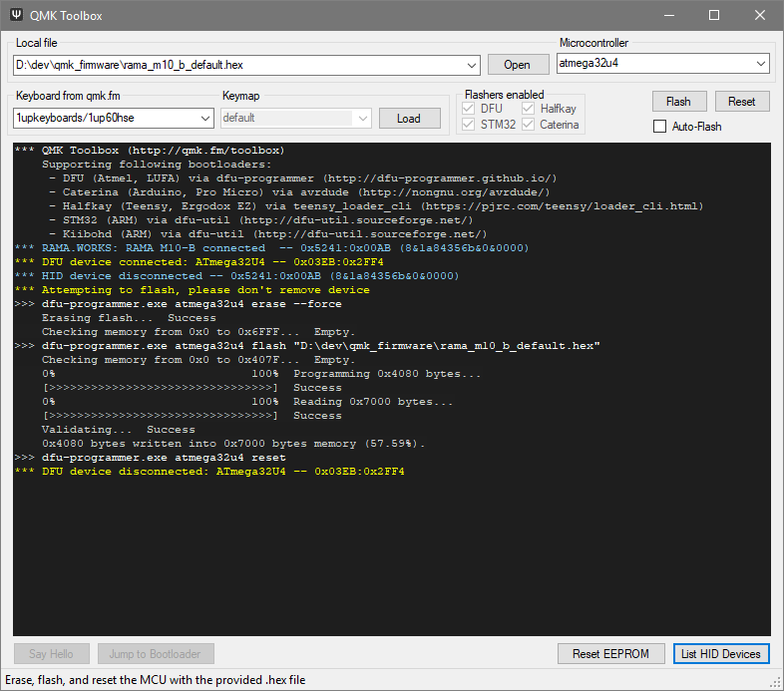Minimize the QMK Toolbox window
This screenshot has width=784, height=691.
coord(669,16)
